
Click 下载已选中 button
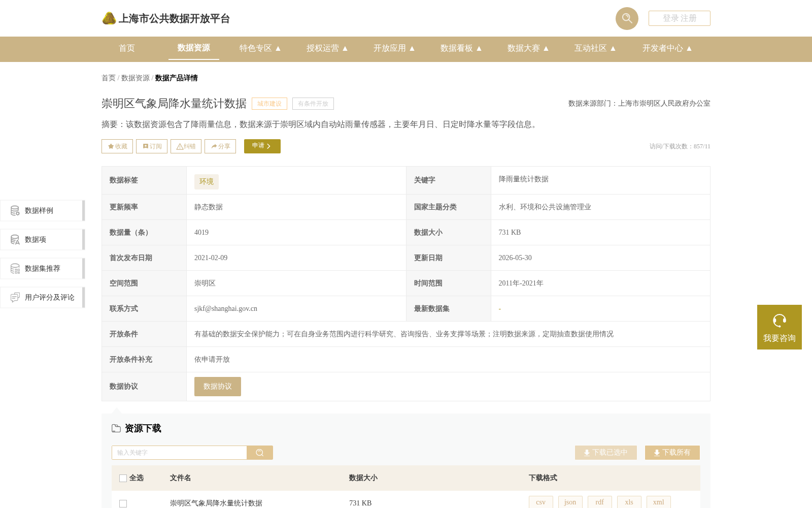coord(606,453)
